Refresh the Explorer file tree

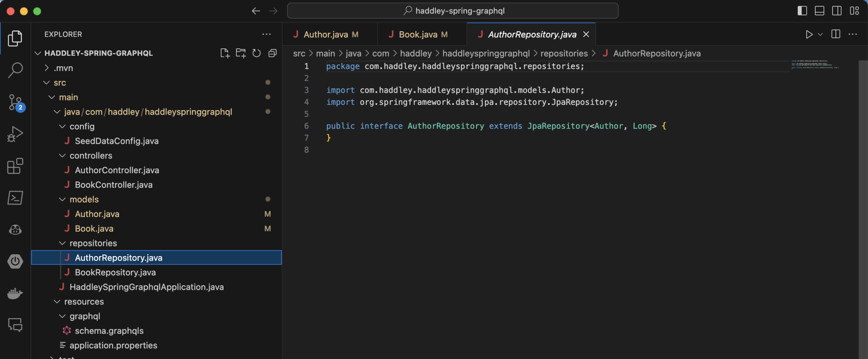[256, 53]
